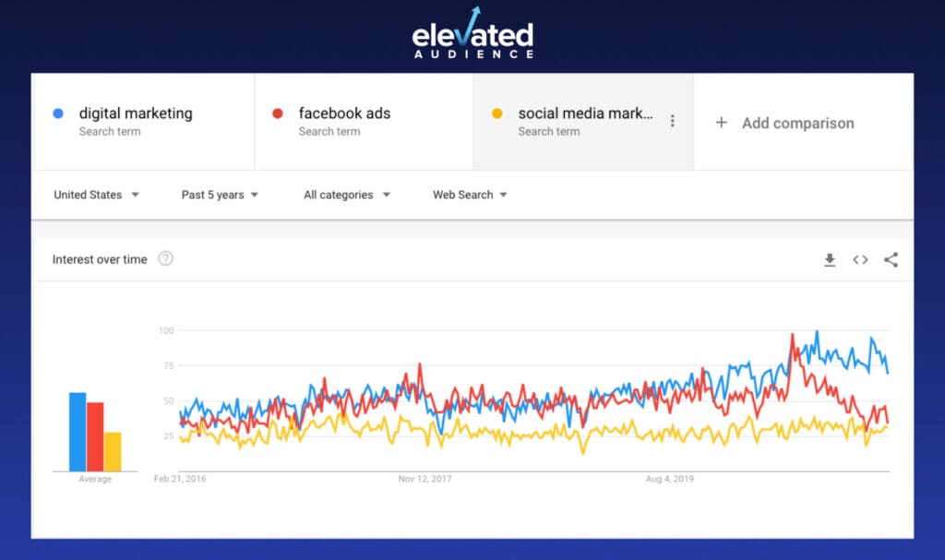The image size is (945, 560).
Task: Click the share chart icon
Action: point(891,260)
